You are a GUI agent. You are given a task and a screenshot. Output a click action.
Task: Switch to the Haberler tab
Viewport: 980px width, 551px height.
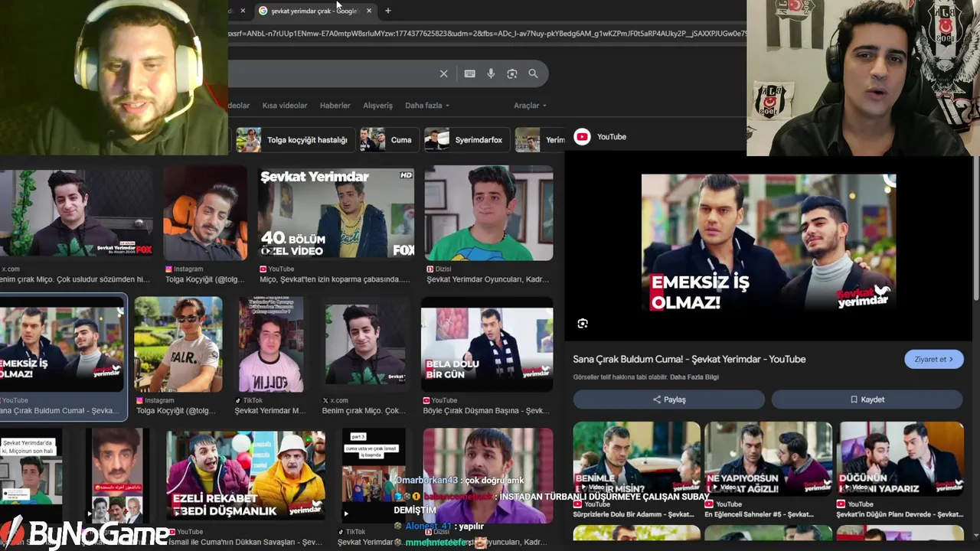tap(335, 106)
